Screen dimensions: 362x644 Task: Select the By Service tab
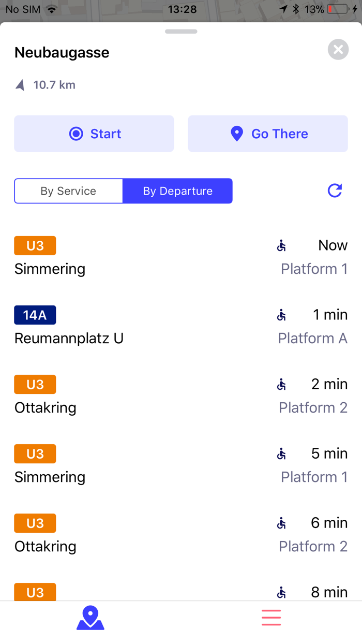68,191
